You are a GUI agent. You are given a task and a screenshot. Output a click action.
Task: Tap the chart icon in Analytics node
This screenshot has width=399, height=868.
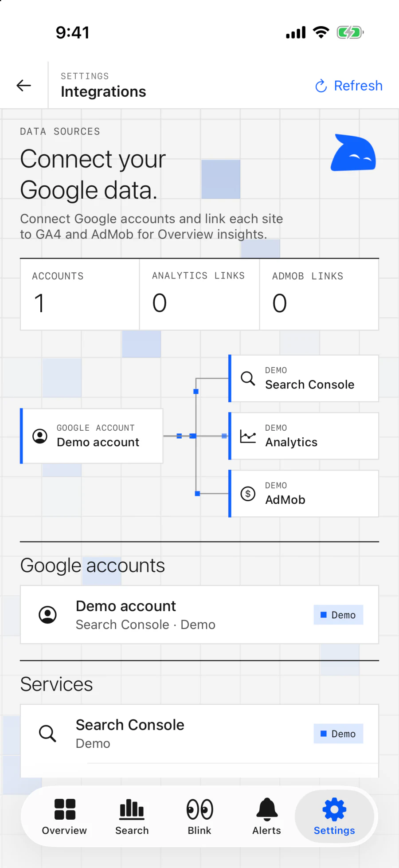(248, 436)
